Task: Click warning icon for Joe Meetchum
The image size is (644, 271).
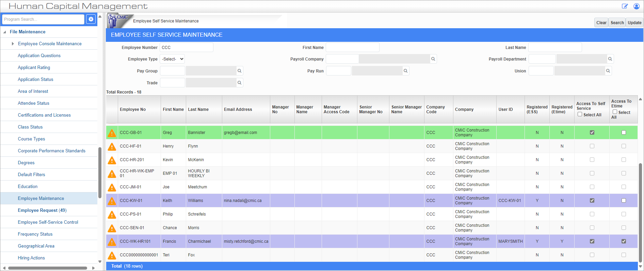Action: click(x=112, y=187)
